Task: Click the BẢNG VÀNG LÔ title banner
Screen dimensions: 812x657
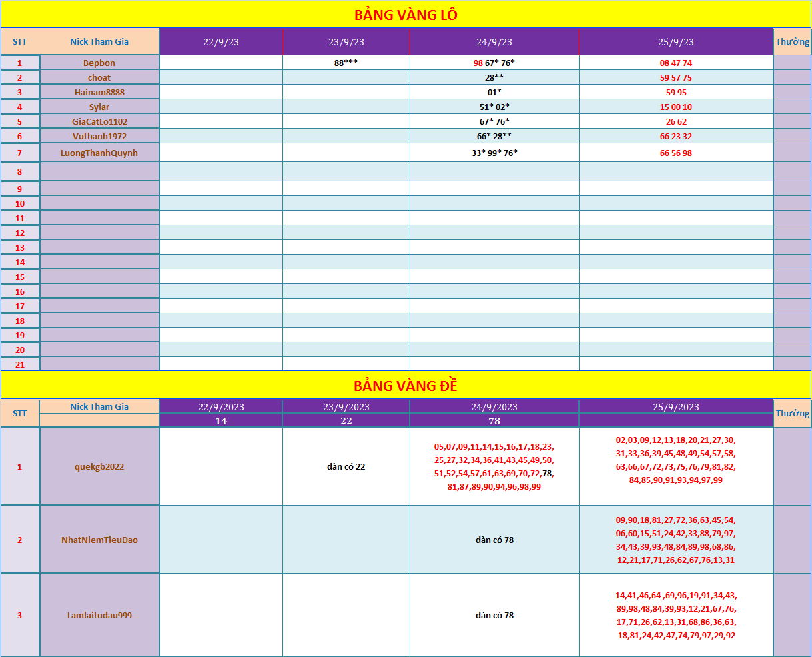Action: [406, 15]
